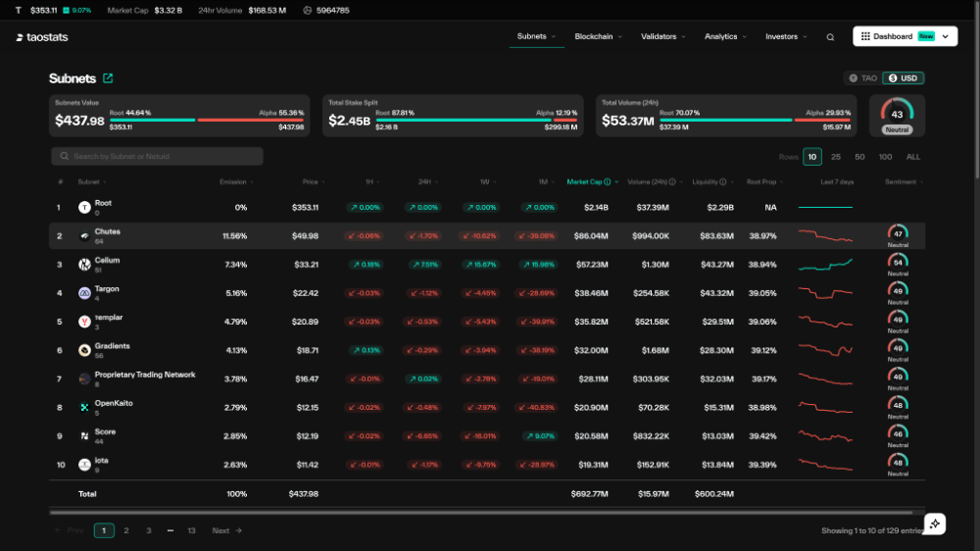Open the Investors menu item

tap(785, 36)
